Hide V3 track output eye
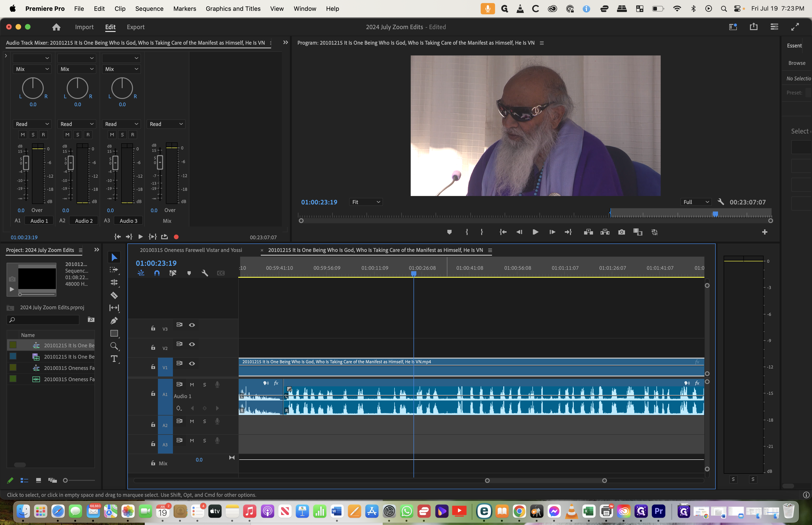 pyautogui.click(x=192, y=325)
